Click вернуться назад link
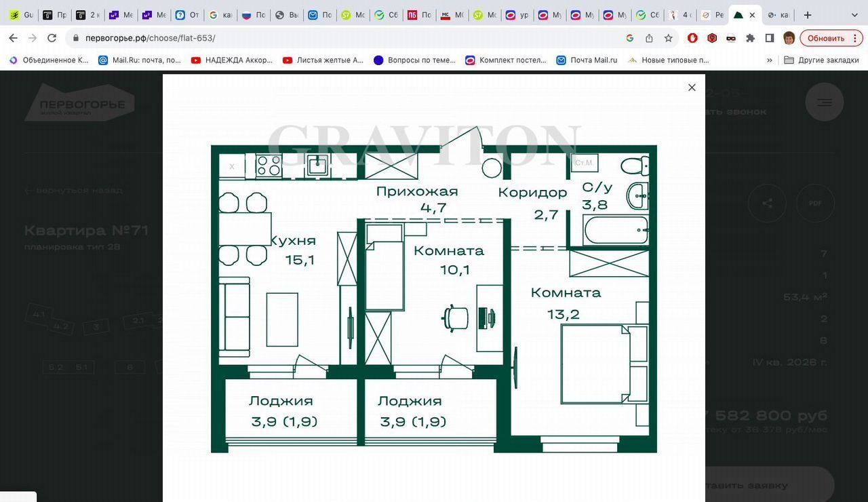868x502 pixels. 73,191
